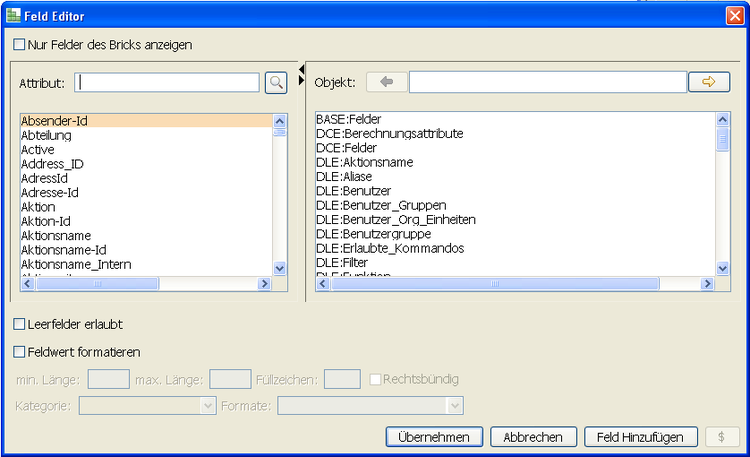750x457 pixels.
Task: Click into the Attribut search field
Action: (167, 82)
